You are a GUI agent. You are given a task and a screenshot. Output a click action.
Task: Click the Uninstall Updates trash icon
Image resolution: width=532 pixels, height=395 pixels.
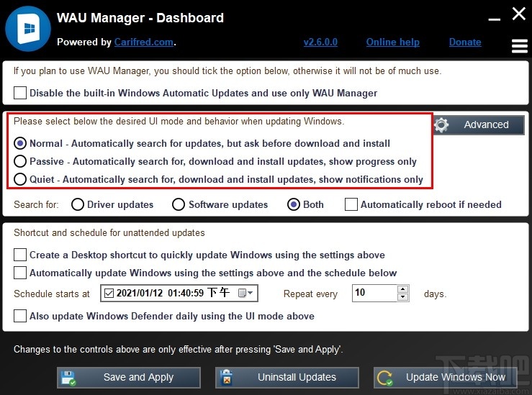(x=226, y=378)
